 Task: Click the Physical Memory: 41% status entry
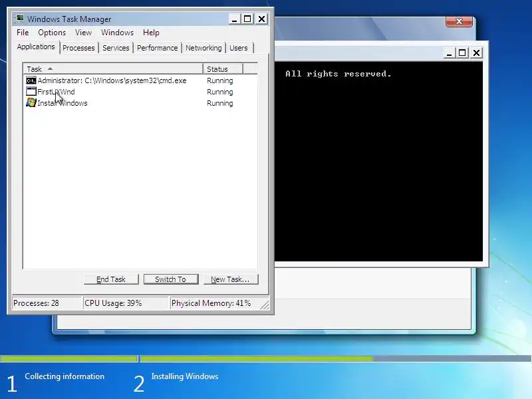pyautogui.click(x=214, y=303)
